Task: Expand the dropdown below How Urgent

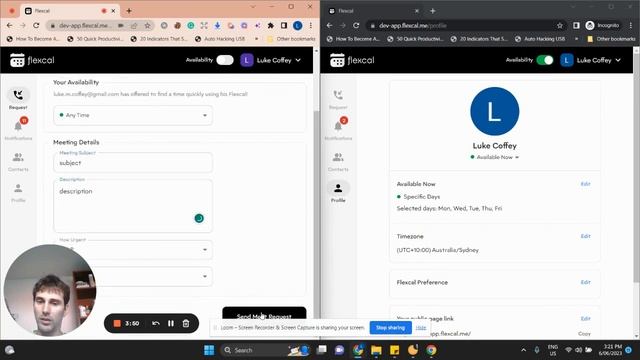Action: coord(133,276)
